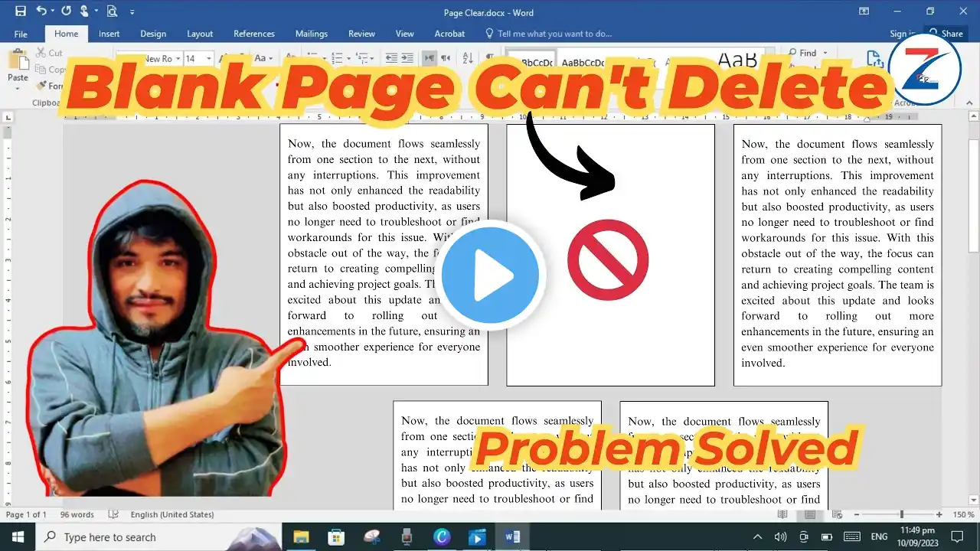The height and width of the screenshot is (551, 980).
Task: Switch to Word via its taskbar icon
Action: pos(512,537)
